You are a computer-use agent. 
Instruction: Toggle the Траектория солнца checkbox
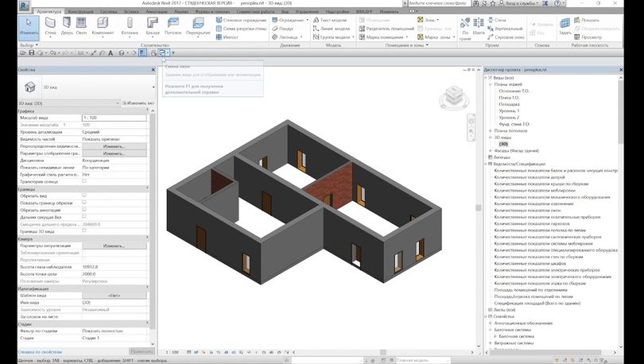click(84, 180)
